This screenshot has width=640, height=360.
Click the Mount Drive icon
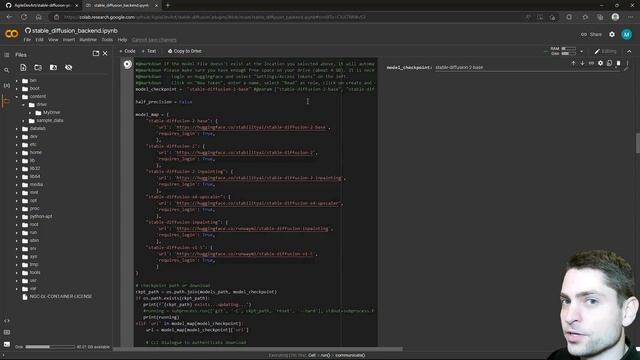53,67
